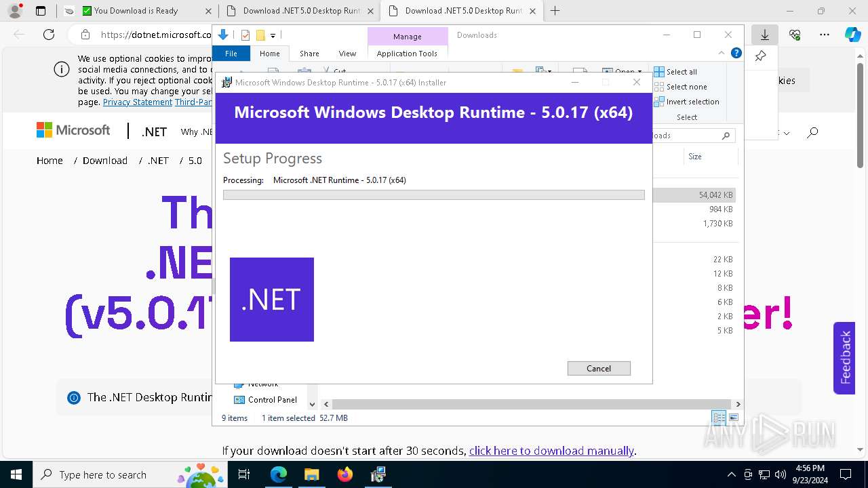
Task: Collapse the Explorer ribbon with chevron
Action: pos(722,53)
